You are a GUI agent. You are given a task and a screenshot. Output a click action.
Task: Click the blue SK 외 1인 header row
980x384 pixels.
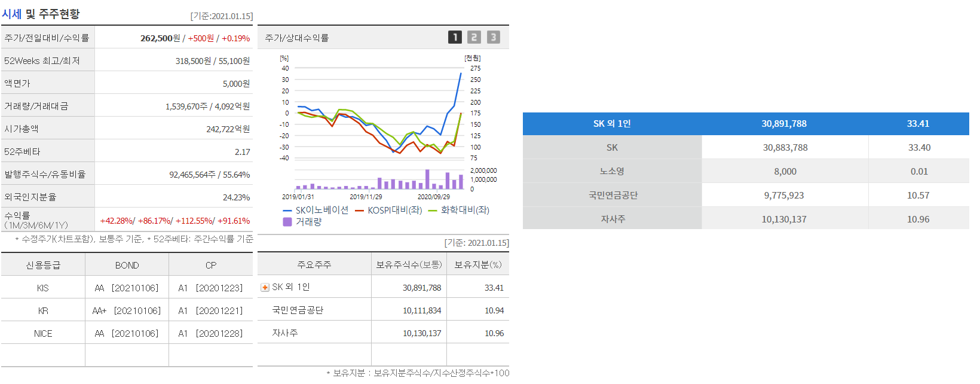pyautogui.click(x=746, y=124)
